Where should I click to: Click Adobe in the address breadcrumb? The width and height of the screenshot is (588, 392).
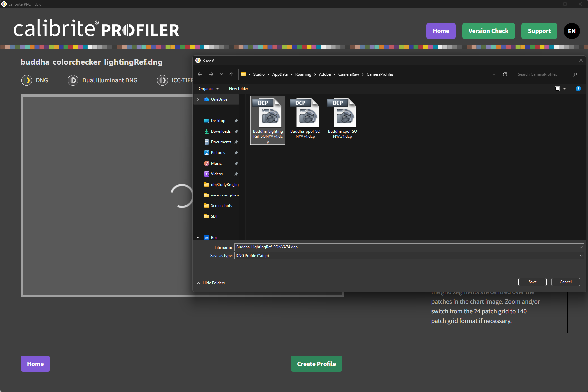click(325, 74)
